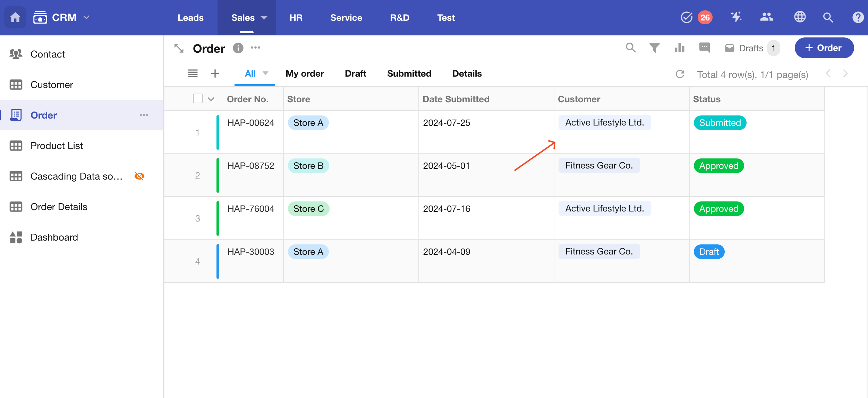
Task: Toggle hidden eye on Cascading Data source
Action: [x=139, y=176]
